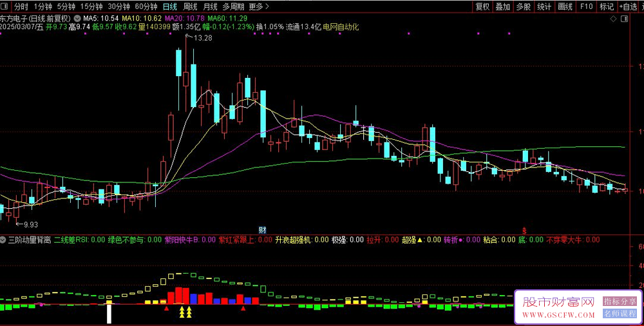644x326 pixels.
Task: Select the 15分钟 period tab
Action: (91, 6)
